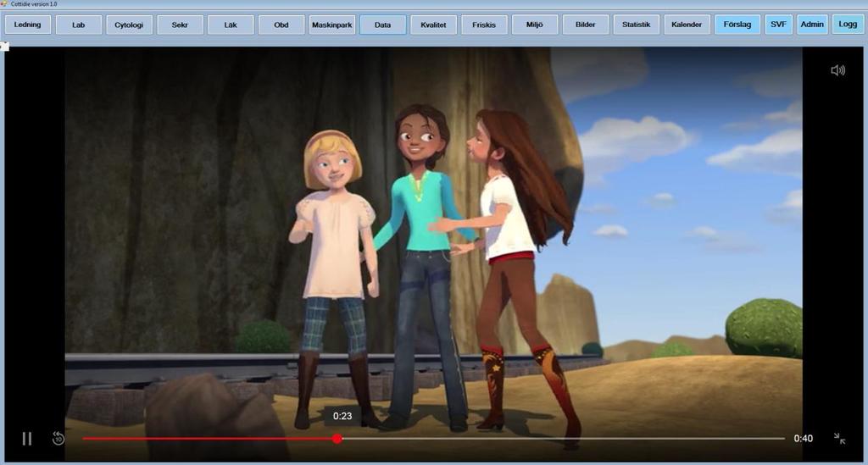Viewport: 868px width, 465px height.
Task: Select the Data button
Action: (382, 25)
